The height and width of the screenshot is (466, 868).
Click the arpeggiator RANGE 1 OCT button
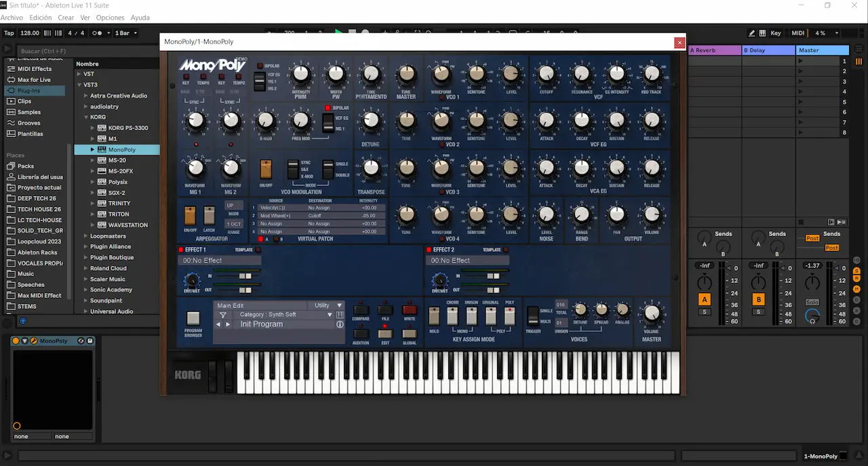click(x=233, y=224)
